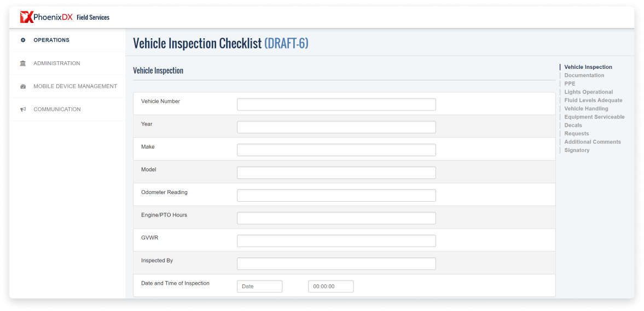Click the 00:00:00 time field
This screenshot has height=311, width=644.
coord(330,286)
